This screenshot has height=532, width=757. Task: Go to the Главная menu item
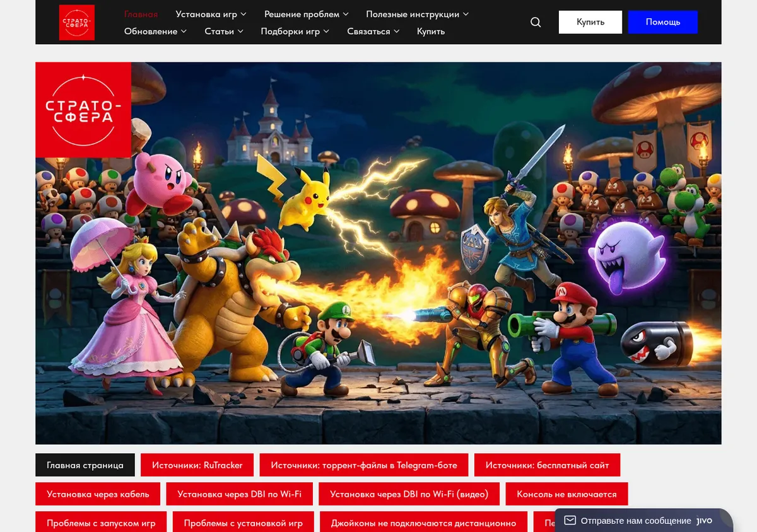click(x=141, y=14)
